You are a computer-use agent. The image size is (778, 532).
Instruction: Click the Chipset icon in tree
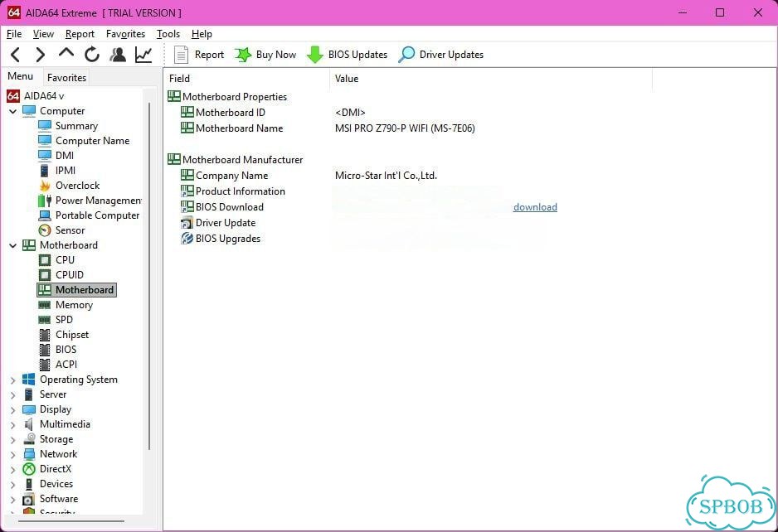coord(45,335)
